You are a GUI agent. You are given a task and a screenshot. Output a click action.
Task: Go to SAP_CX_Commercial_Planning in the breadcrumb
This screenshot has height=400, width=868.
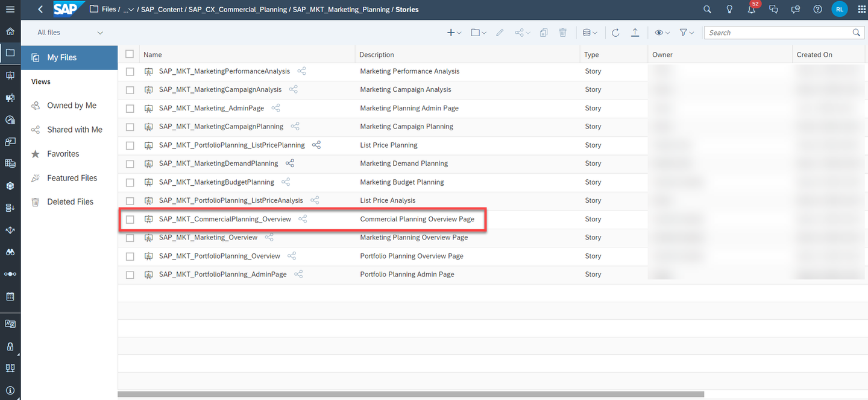(x=237, y=10)
